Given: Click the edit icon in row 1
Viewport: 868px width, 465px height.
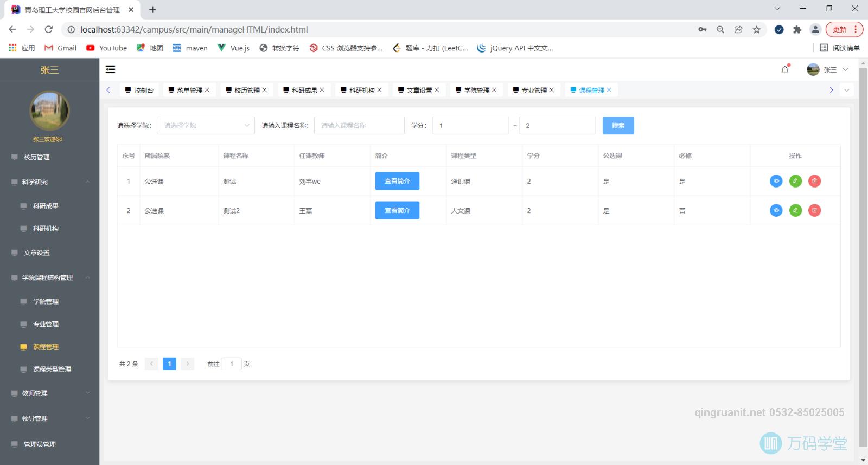Looking at the screenshot, I should click(x=795, y=181).
